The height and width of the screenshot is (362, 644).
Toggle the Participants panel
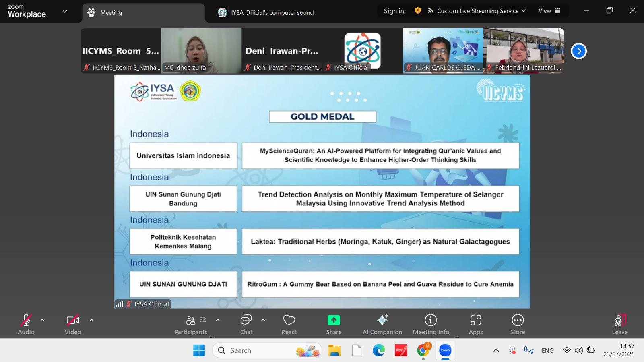(x=191, y=324)
